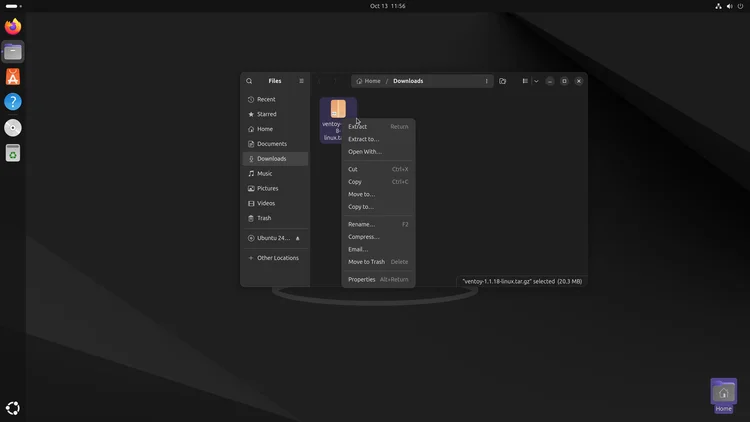Open Documents in the sidebar
Screen dimensions: 750x422
[x=275, y=144]
